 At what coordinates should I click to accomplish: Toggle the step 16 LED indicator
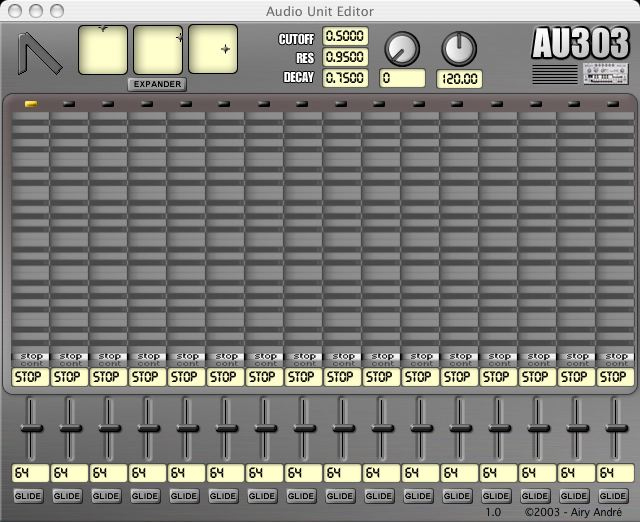coord(613,104)
